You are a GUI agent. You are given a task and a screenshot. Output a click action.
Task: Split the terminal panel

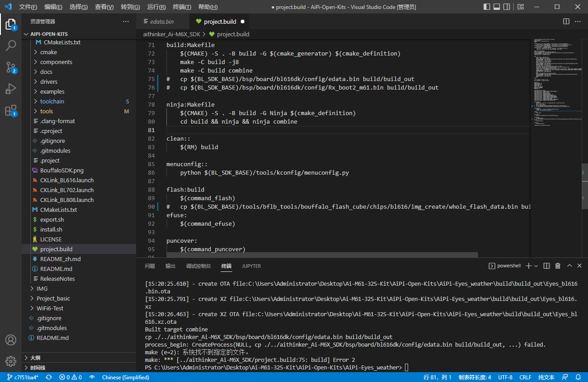(x=546, y=266)
